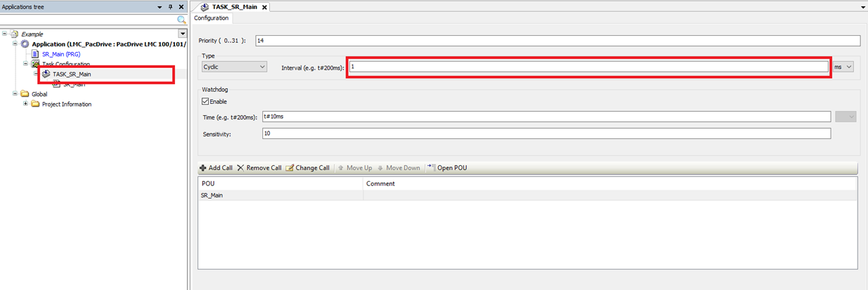
Task: Click Remove Call in the call toolbar
Action: (x=259, y=168)
